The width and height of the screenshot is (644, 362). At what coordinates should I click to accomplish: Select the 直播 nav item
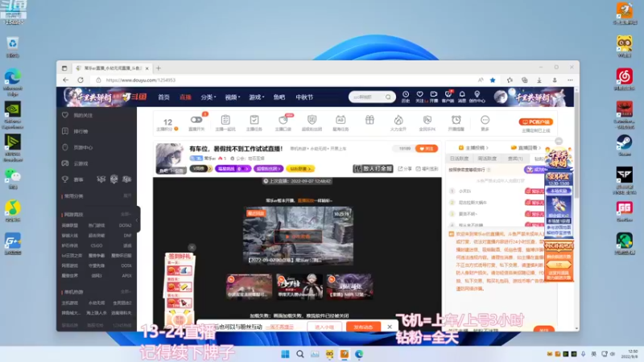coord(185,97)
